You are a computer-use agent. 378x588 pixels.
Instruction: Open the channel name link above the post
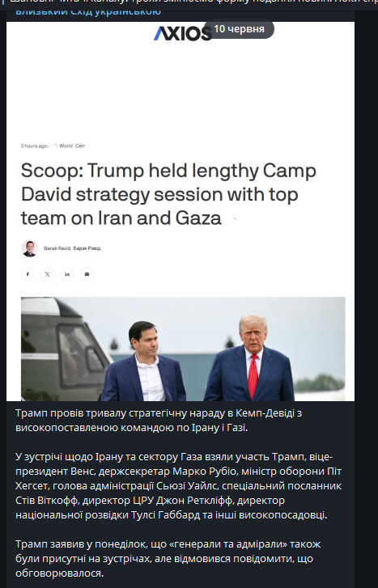[88, 11]
